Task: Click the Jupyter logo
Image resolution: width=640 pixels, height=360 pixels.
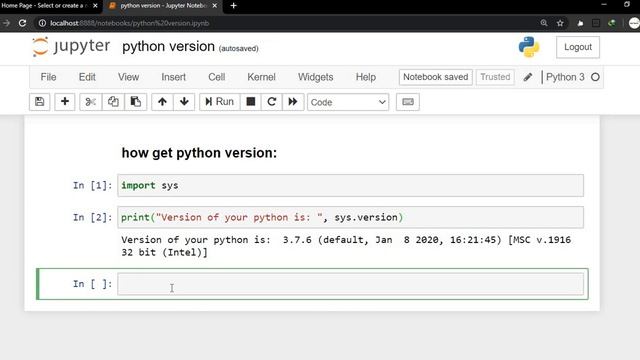Action: (x=71, y=47)
